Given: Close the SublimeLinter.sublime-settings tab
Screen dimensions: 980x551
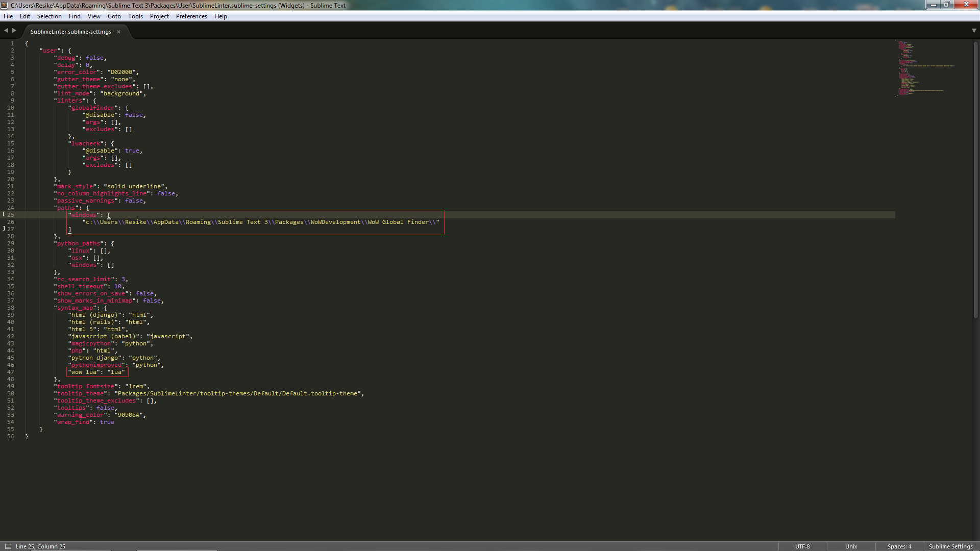Looking at the screenshot, I should coord(118,32).
